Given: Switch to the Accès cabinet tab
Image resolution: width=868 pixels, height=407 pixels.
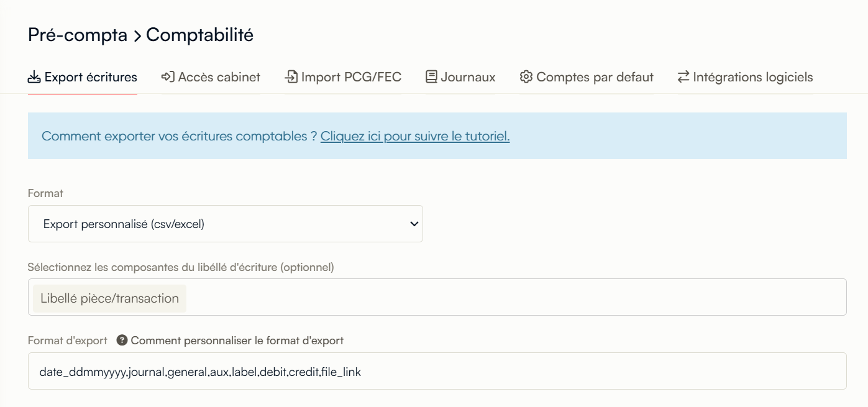Looking at the screenshot, I should coord(219,77).
